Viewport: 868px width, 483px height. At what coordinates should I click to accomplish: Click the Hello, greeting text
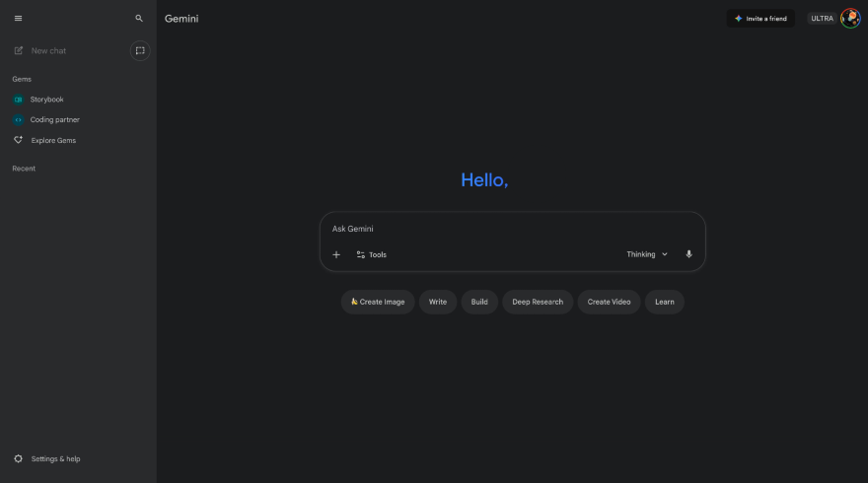484,179
